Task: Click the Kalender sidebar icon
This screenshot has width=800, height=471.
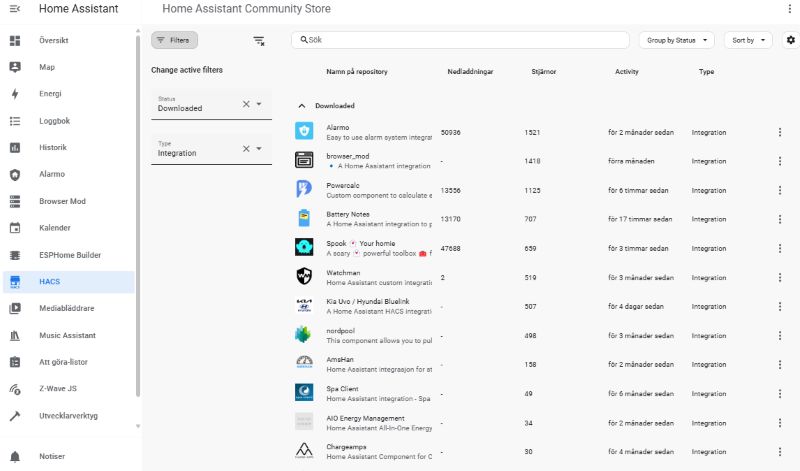Action: [15, 228]
